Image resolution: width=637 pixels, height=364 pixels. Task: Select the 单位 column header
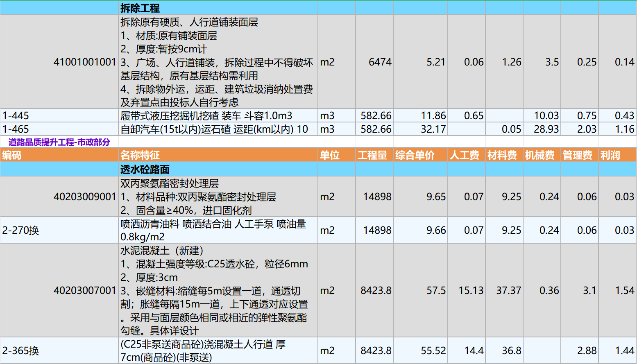click(x=337, y=155)
